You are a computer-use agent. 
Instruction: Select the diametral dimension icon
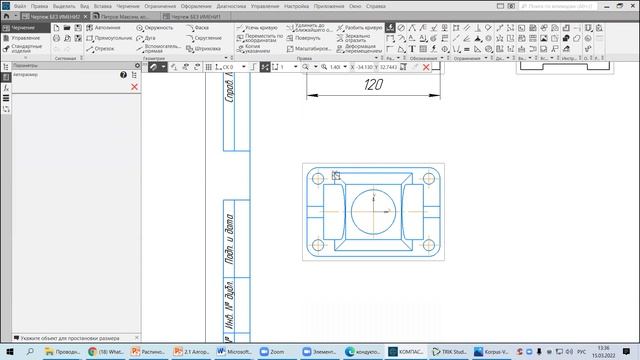pos(401,28)
